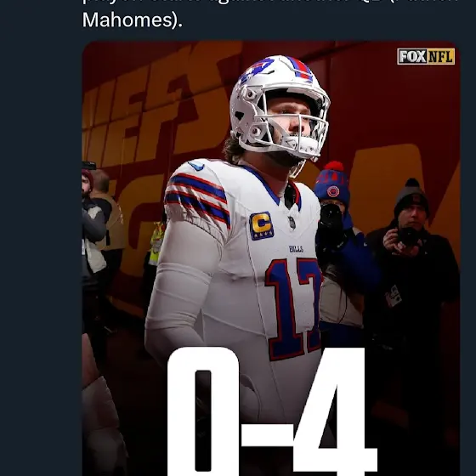Click the FOX NFL logo watermark
The width and height of the screenshot is (476, 476).
pos(426,56)
